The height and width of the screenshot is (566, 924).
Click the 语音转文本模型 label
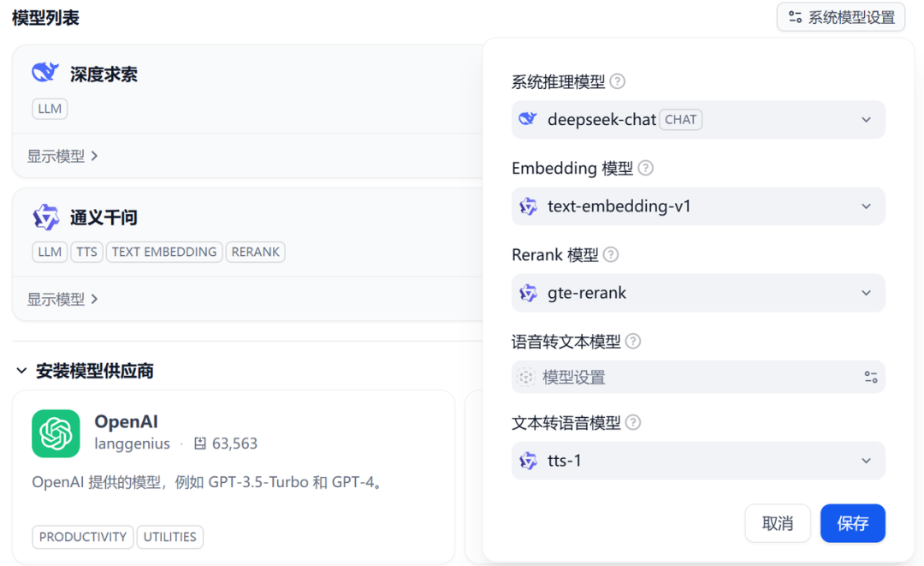pos(566,342)
